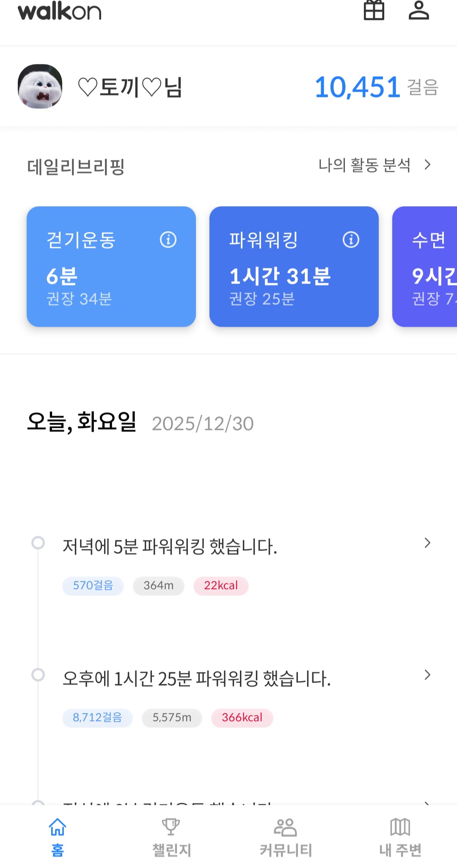Tap the rabbit profile avatar

tap(40, 86)
